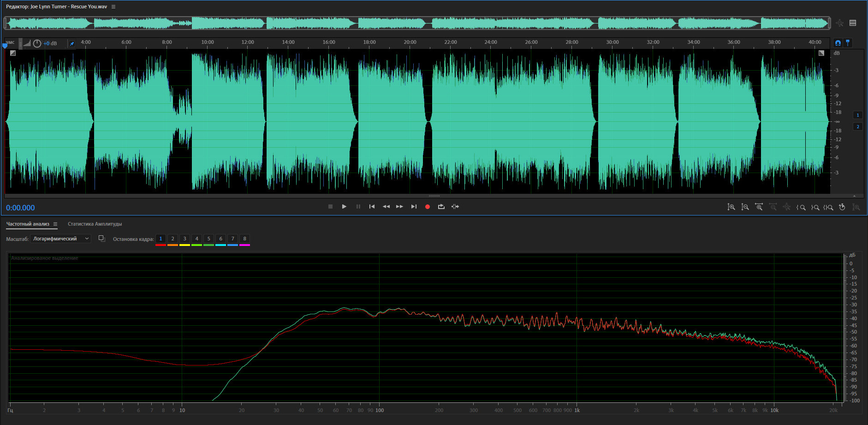
Task: Click Zoom to In Point icon
Action: 801,207
